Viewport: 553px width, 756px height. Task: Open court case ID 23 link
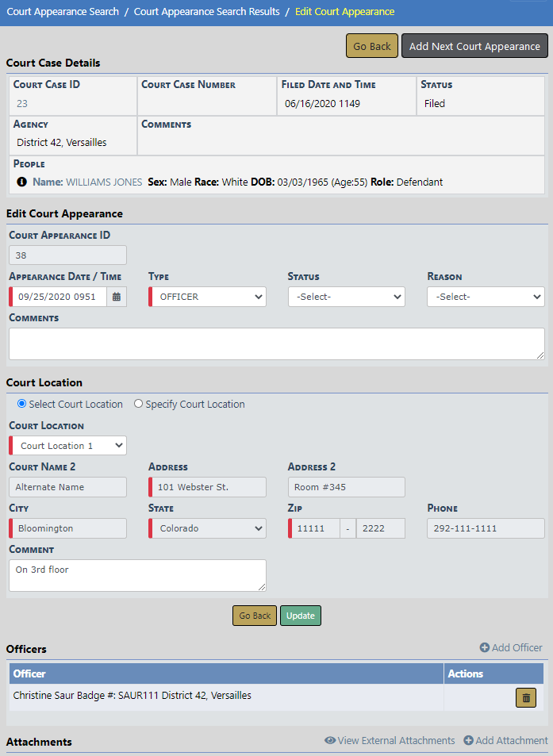(22, 104)
